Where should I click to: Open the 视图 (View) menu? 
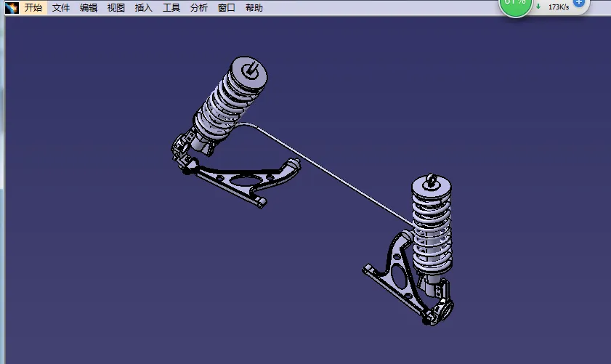116,8
